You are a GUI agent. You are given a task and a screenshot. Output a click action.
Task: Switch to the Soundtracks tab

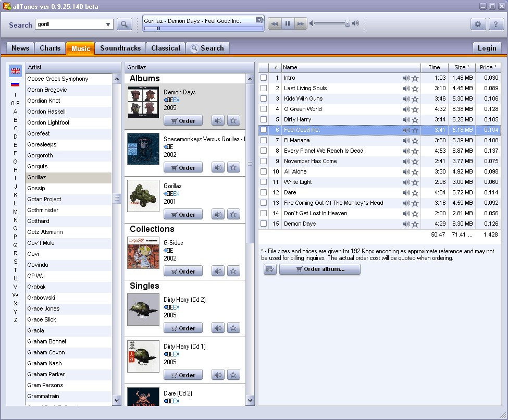click(x=120, y=48)
